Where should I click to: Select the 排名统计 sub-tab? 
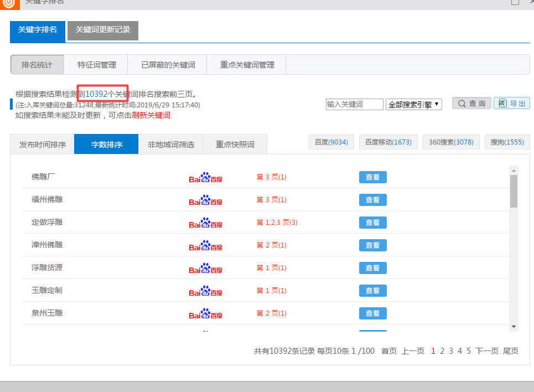click(37, 65)
